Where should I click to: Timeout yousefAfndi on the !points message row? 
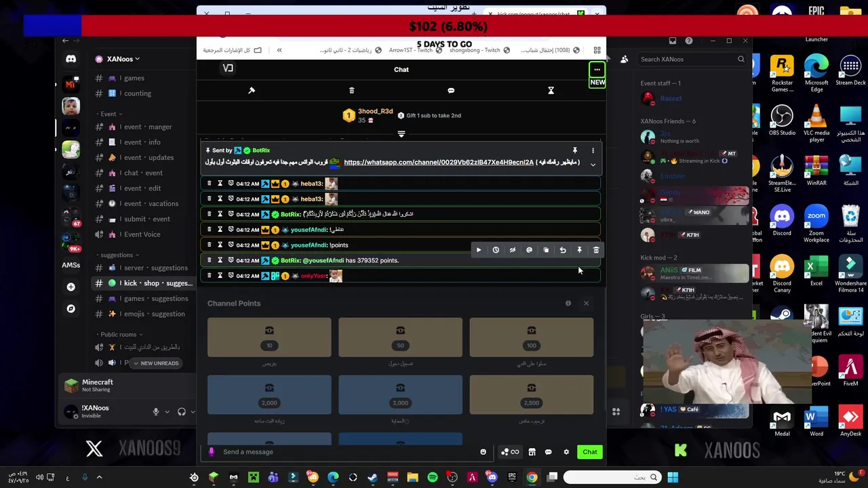pos(220,245)
